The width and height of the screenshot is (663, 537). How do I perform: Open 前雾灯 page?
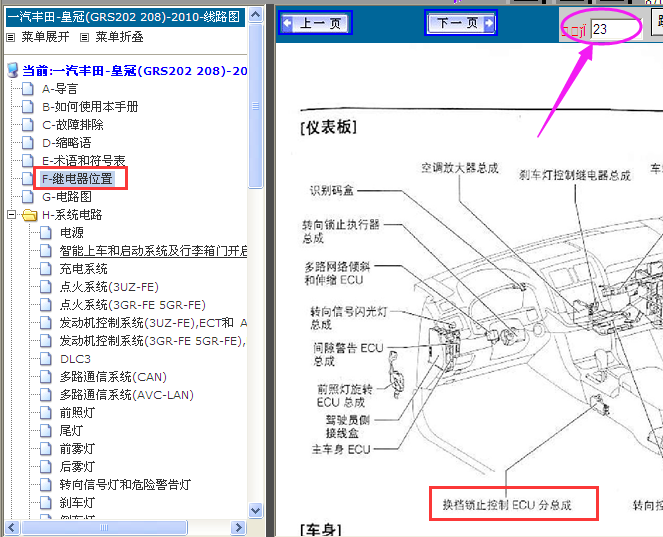pos(77,449)
